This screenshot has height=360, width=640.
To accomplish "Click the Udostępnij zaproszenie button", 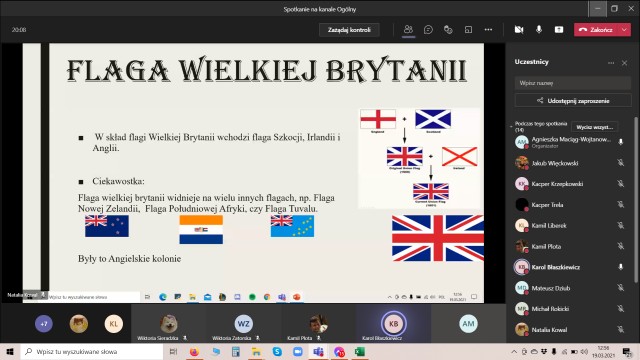I will pyautogui.click(x=573, y=100).
